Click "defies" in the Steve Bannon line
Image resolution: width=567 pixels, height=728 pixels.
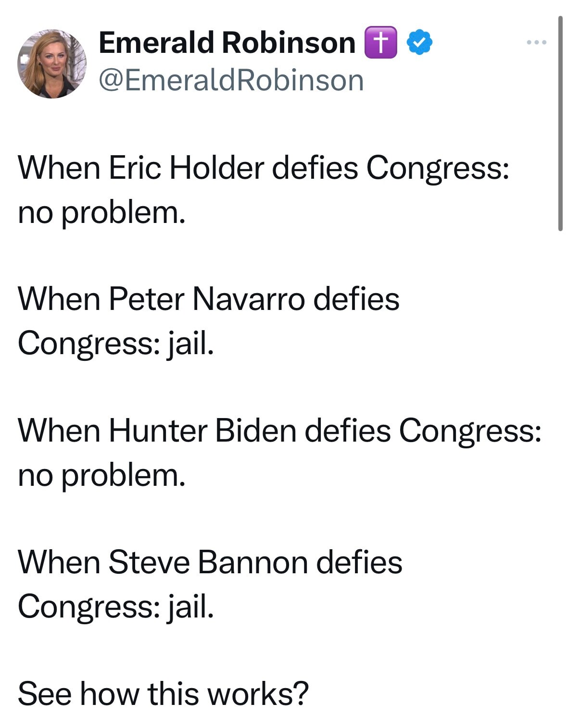point(359,562)
